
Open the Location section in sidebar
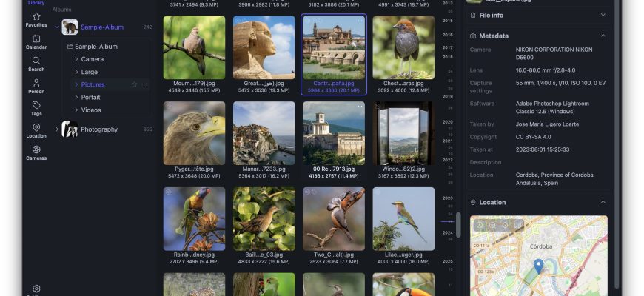point(36,130)
